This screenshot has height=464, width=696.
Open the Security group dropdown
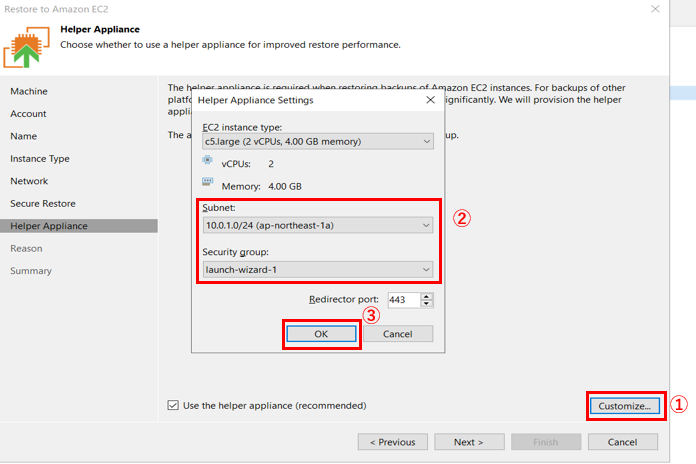point(318,270)
